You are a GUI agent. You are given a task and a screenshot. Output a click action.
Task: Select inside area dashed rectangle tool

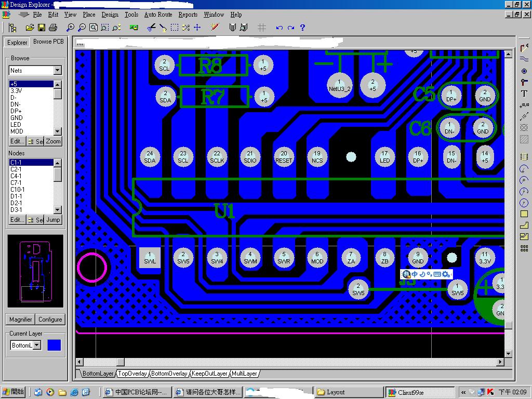tap(175, 28)
